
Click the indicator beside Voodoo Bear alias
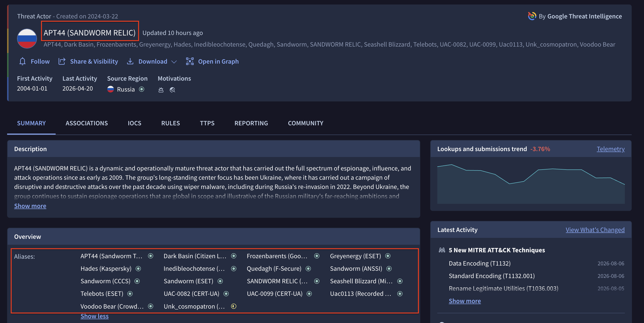tap(151, 306)
